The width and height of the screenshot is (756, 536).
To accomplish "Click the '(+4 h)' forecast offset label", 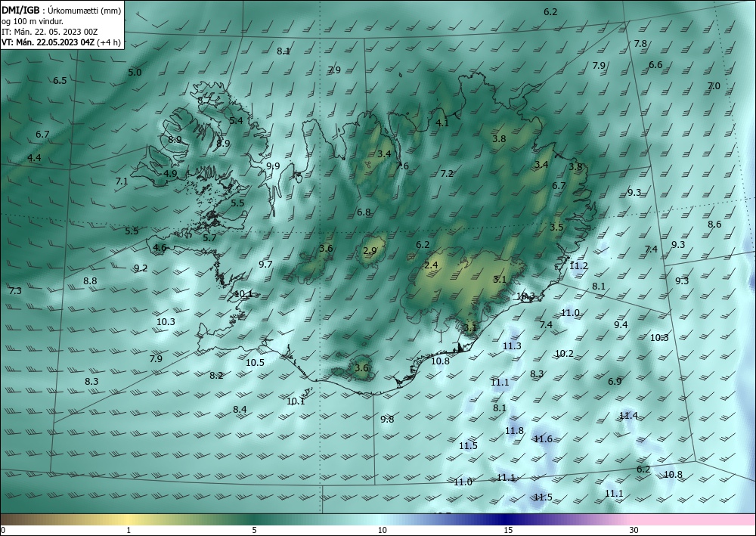I will tap(109, 42).
